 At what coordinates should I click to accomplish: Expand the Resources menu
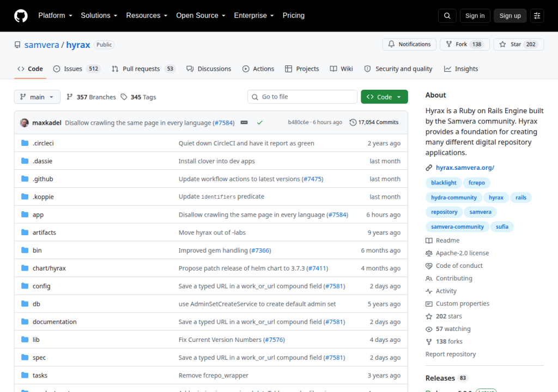point(147,16)
